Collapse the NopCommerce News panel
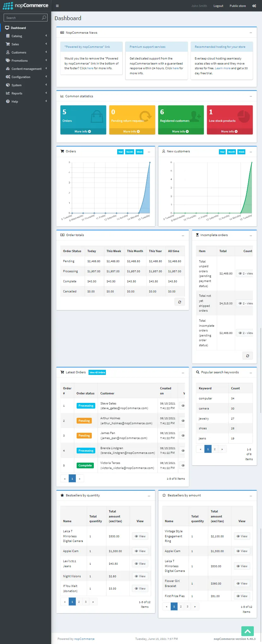 pyautogui.click(x=251, y=33)
